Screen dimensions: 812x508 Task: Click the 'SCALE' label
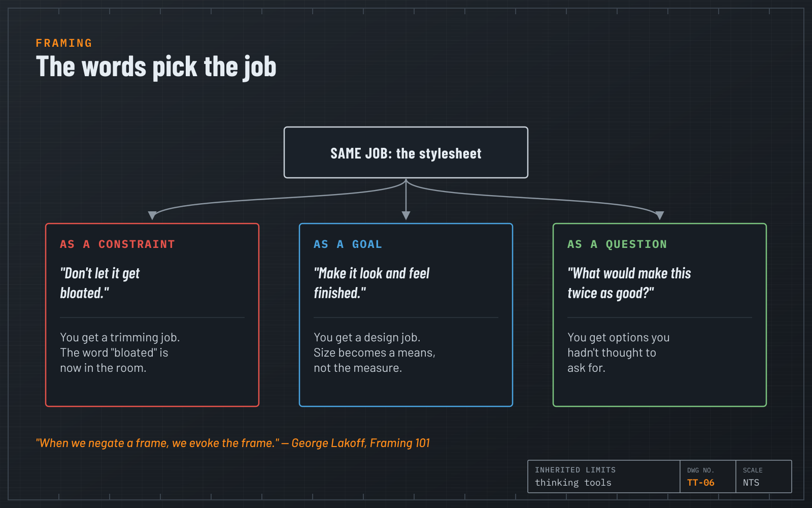[x=753, y=470]
